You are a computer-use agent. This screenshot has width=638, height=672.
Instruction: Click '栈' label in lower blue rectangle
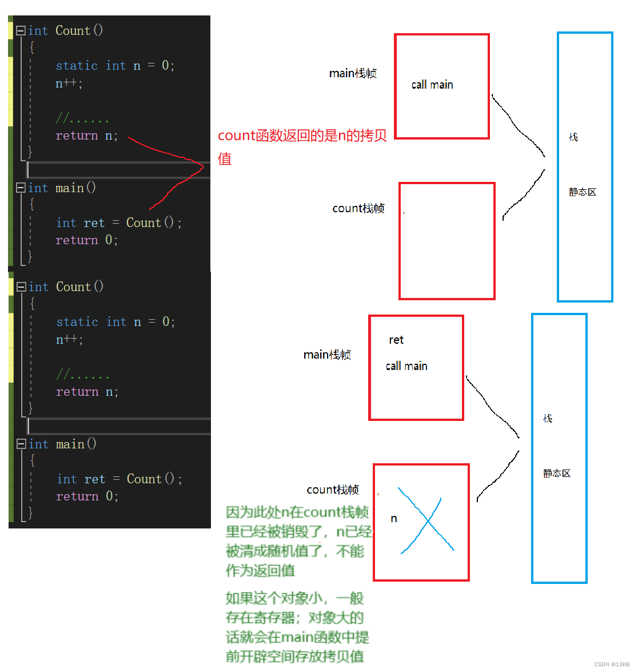[x=548, y=418]
